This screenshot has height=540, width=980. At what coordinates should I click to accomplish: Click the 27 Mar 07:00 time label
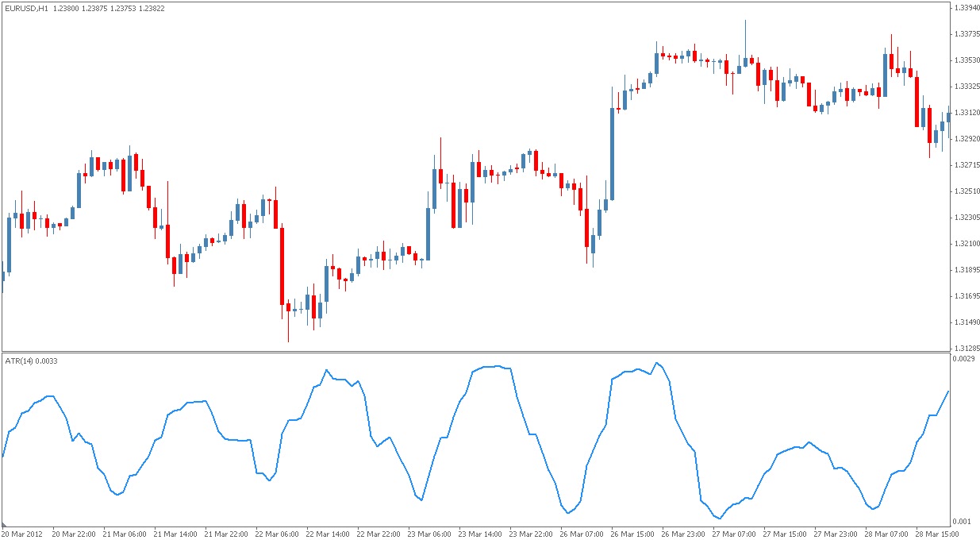[x=736, y=534]
